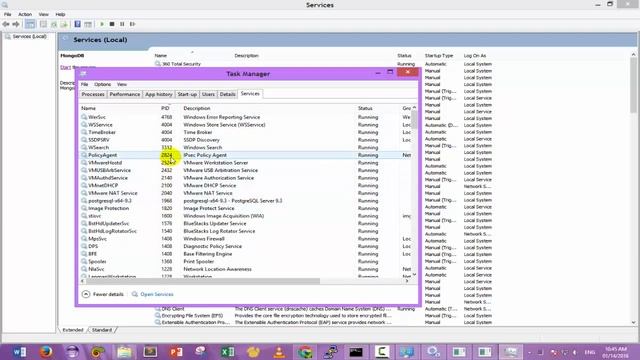Click gear icon beside PolicyAgent service
Screen dimensions: 640x360
pos(84,155)
